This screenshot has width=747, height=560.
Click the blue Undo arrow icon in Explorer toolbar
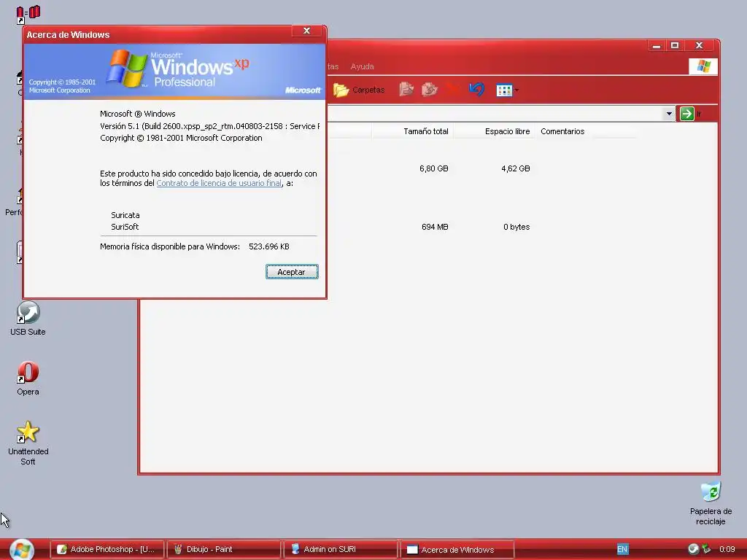pos(476,89)
